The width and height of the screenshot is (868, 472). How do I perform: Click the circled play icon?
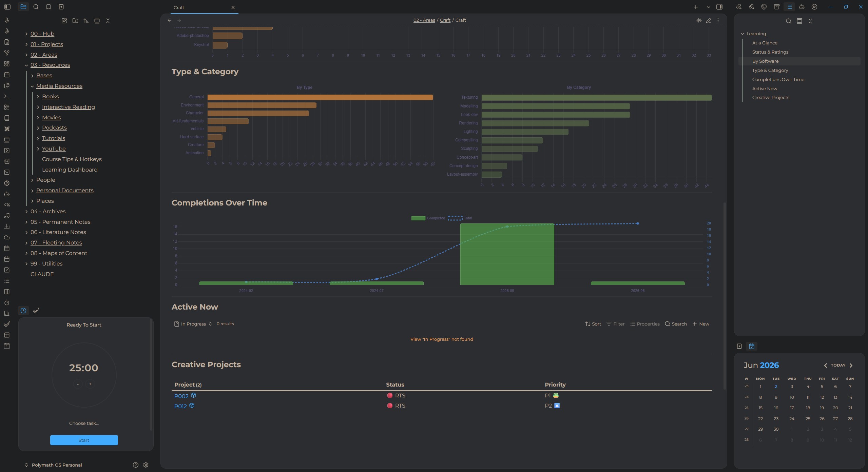tap(814, 7)
